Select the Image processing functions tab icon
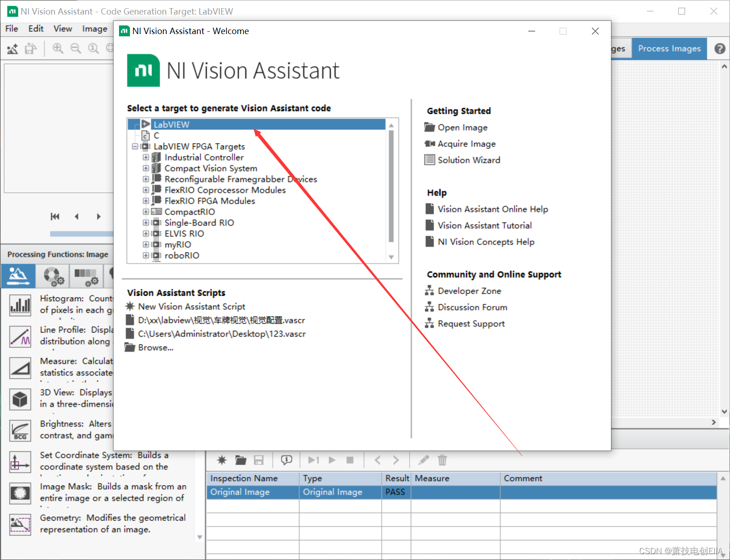This screenshot has width=730, height=560. click(x=18, y=276)
